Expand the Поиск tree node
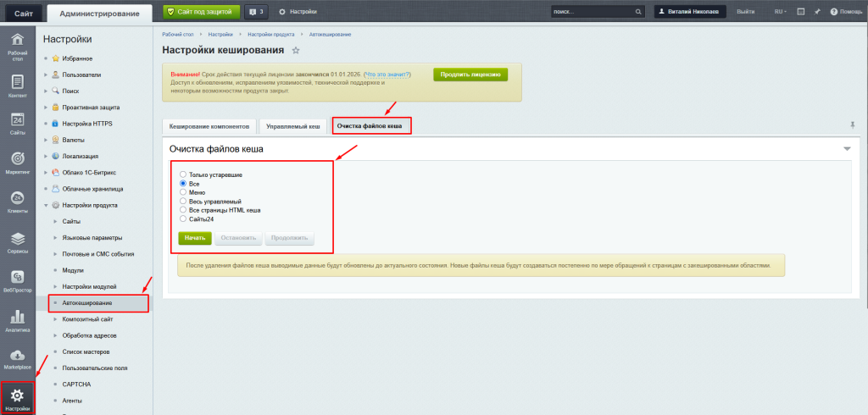This screenshot has width=868, height=415. coord(46,91)
